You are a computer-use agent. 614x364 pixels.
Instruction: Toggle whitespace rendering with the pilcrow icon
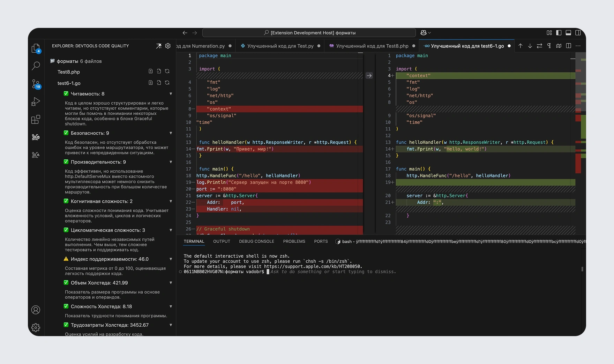(549, 46)
